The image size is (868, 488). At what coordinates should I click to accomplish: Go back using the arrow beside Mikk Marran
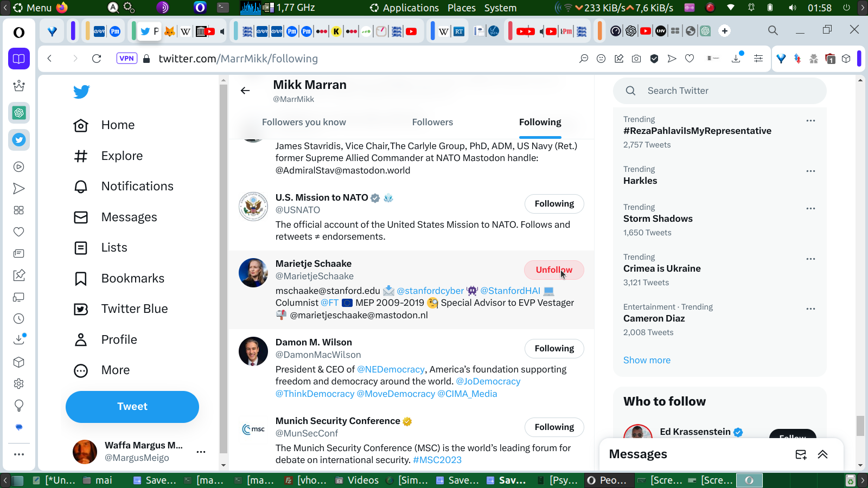pos(245,91)
